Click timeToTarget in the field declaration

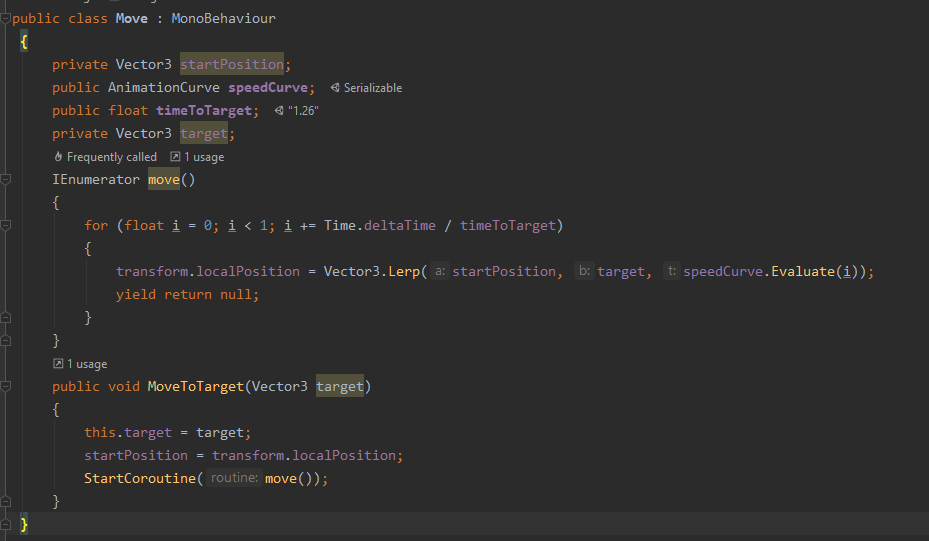[x=204, y=111]
